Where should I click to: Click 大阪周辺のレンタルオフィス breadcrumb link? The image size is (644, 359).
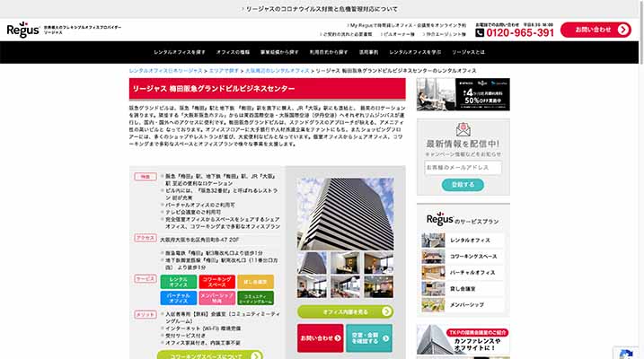click(278, 71)
